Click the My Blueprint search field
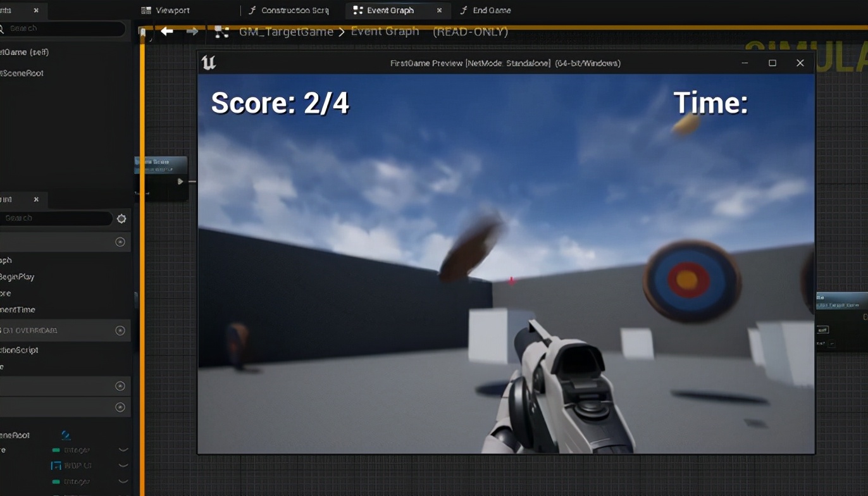Screen dimensions: 868x496 tap(57, 218)
